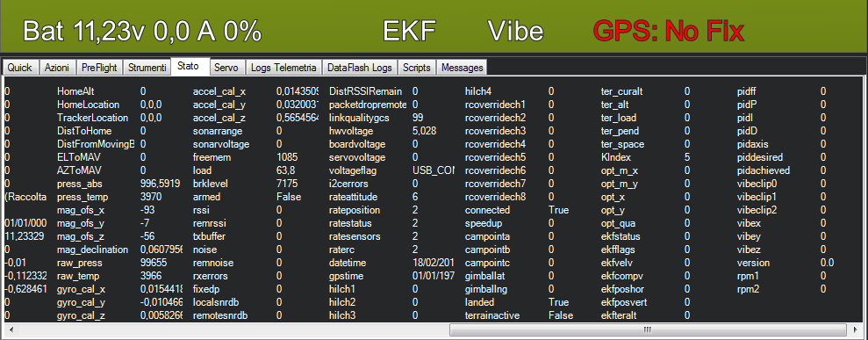
Task: Select the txbuffer label
Action: click(x=208, y=236)
